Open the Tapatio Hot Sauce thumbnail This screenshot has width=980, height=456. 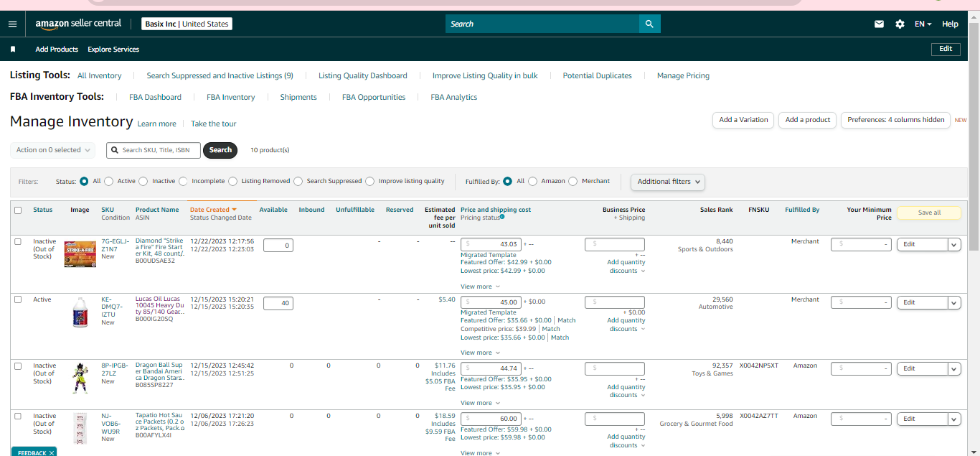80,429
